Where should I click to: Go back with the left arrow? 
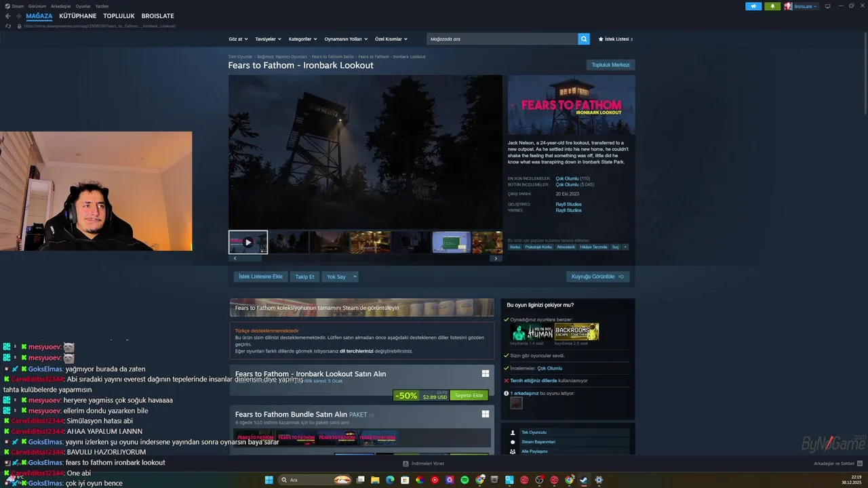(8, 16)
